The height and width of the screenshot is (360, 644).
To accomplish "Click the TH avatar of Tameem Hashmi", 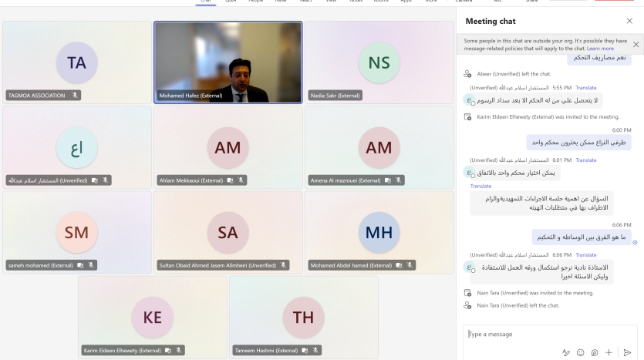I will pyautogui.click(x=303, y=316).
